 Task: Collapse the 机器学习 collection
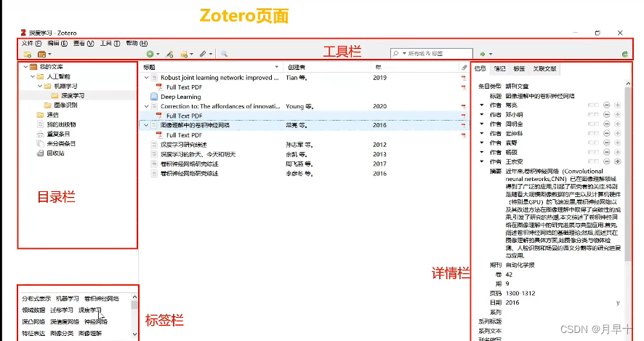coord(39,86)
